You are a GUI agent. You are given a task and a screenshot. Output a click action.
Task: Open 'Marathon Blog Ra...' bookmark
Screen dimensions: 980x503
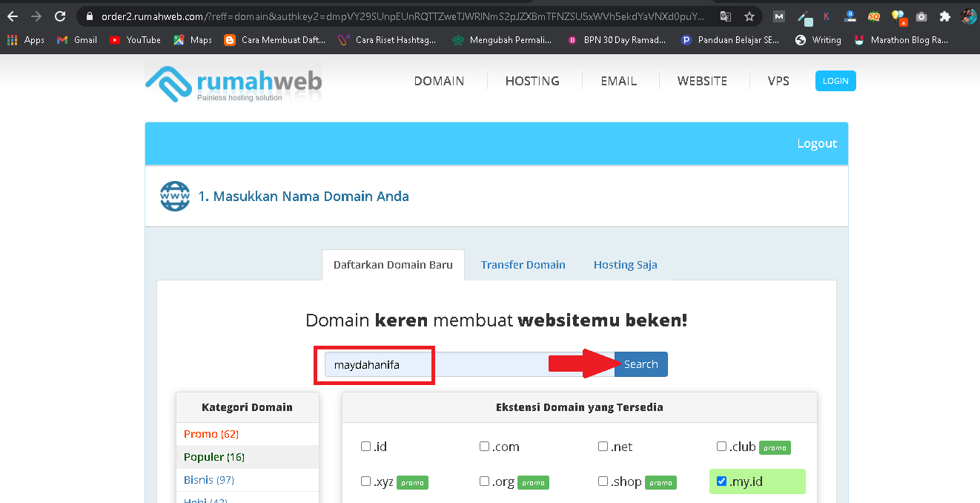click(901, 40)
